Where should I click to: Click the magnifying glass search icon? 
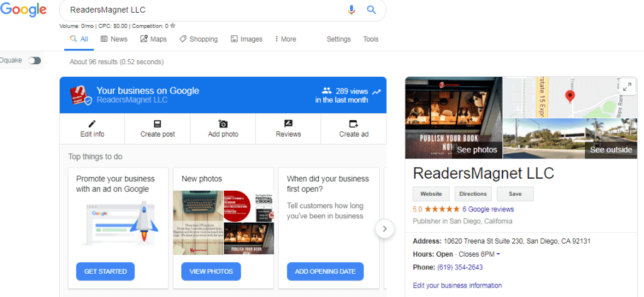click(371, 10)
